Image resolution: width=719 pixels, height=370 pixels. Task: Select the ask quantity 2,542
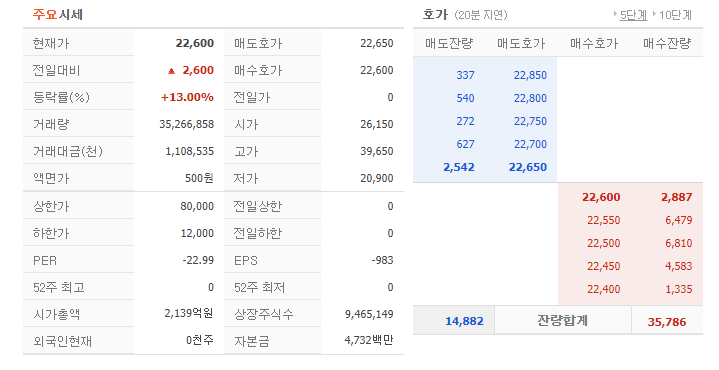coord(459,167)
